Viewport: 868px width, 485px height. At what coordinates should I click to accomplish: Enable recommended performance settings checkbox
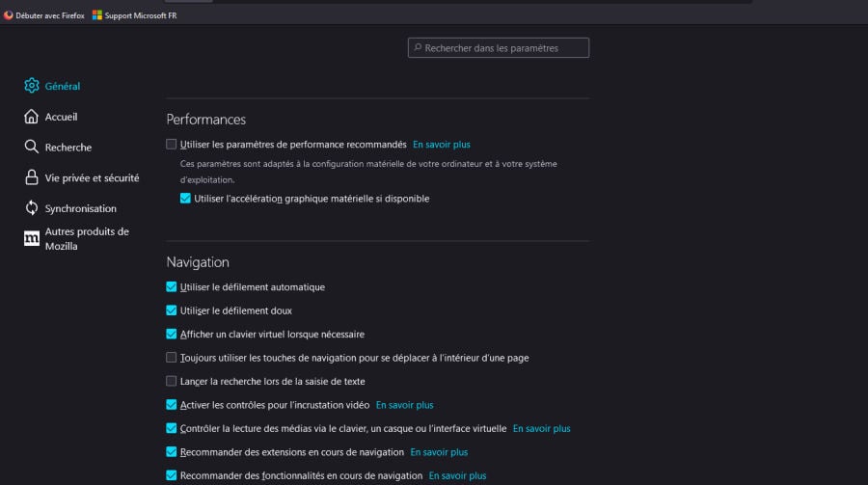click(x=172, y=145)
